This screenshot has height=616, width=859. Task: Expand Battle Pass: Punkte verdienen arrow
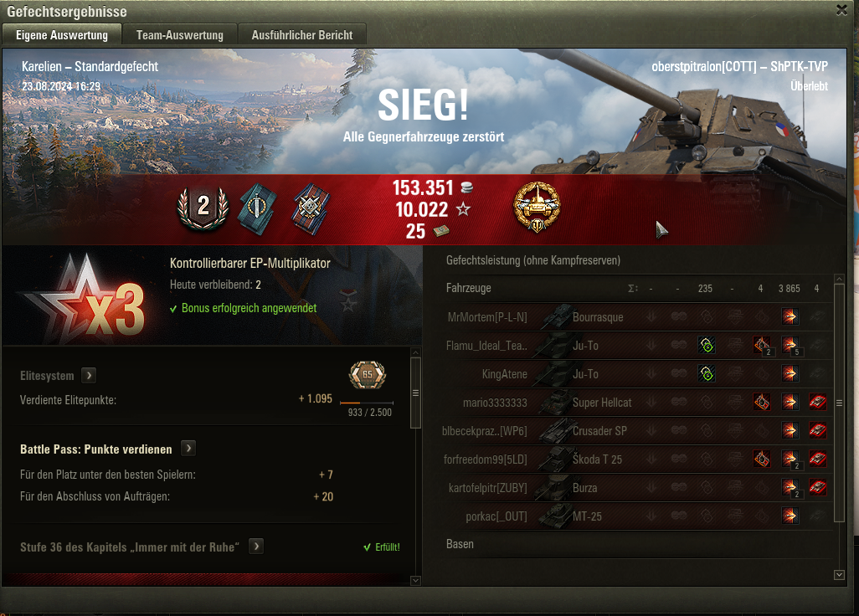188,449
